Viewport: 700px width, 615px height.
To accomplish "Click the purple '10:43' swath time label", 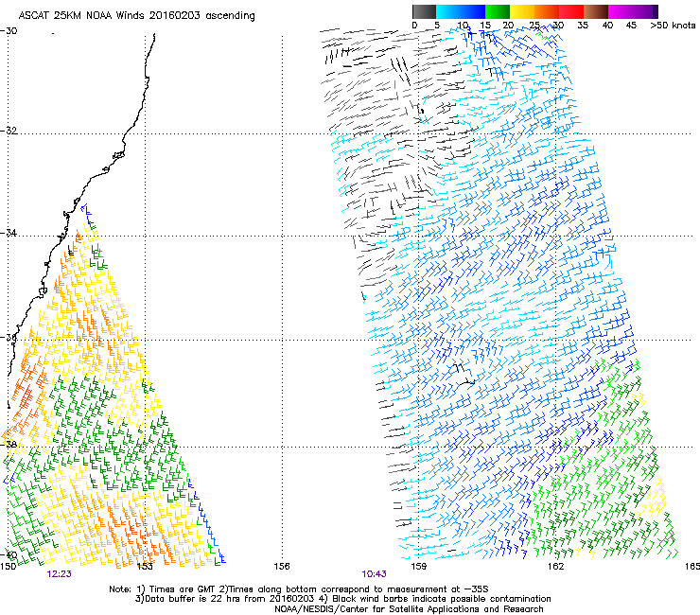I will (x=374, y=574).
